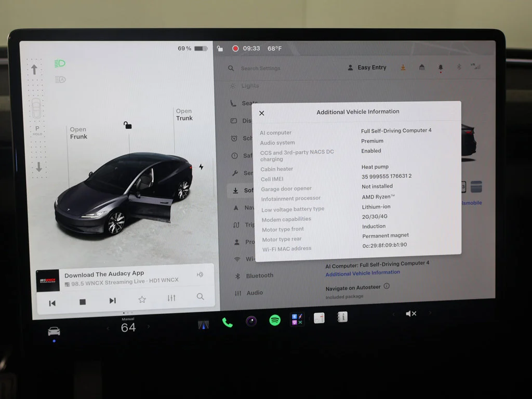Increase cabin temperature with right arrow

tap(148, 327)
